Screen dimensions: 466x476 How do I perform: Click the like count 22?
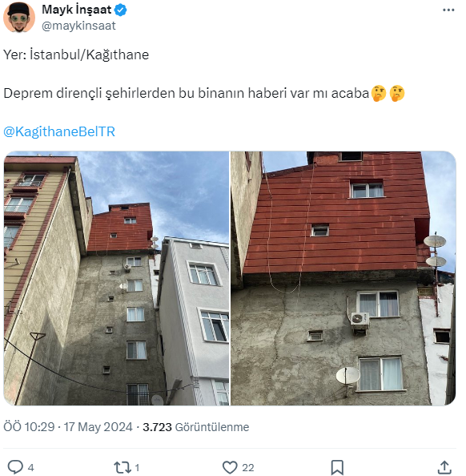point(248,467)
